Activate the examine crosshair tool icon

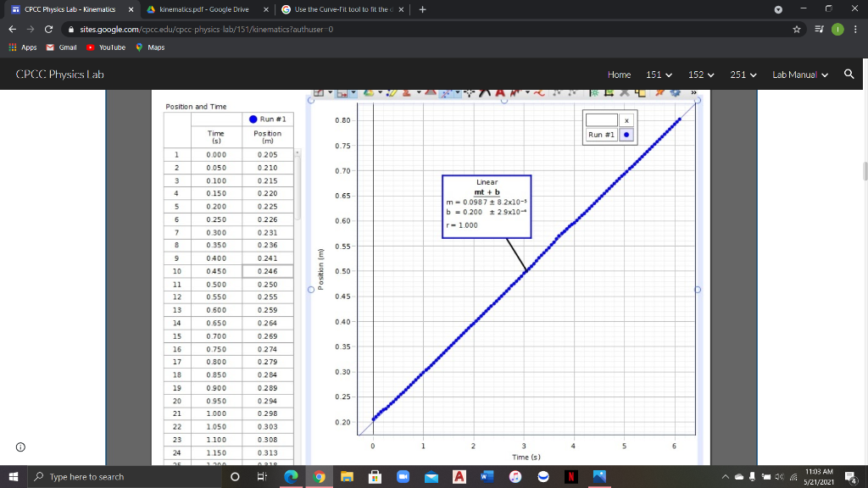click(470, 91)
